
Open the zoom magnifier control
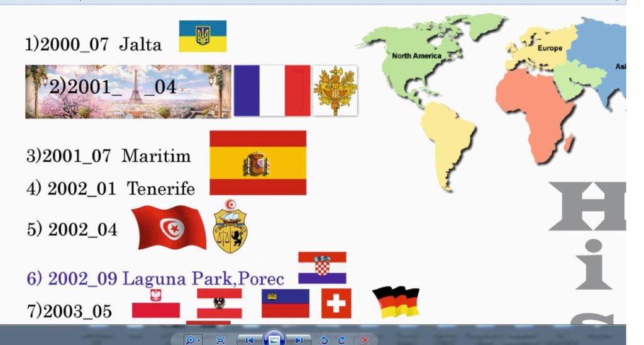190,340
